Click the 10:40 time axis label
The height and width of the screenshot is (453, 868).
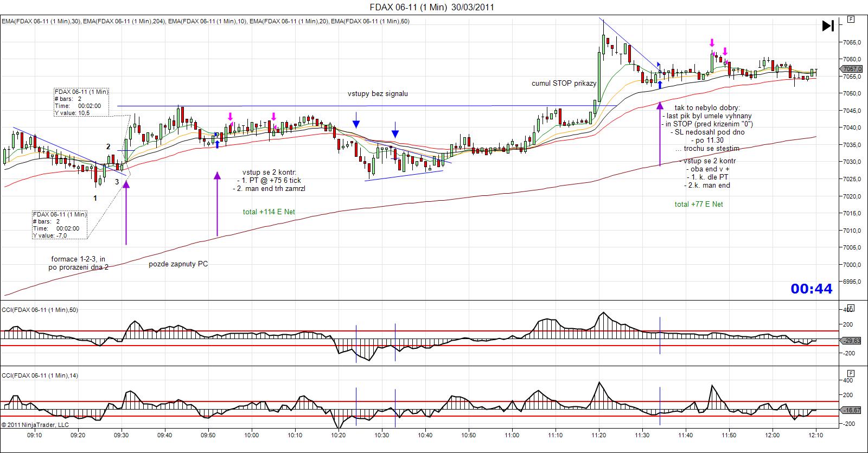pos(425,435)
